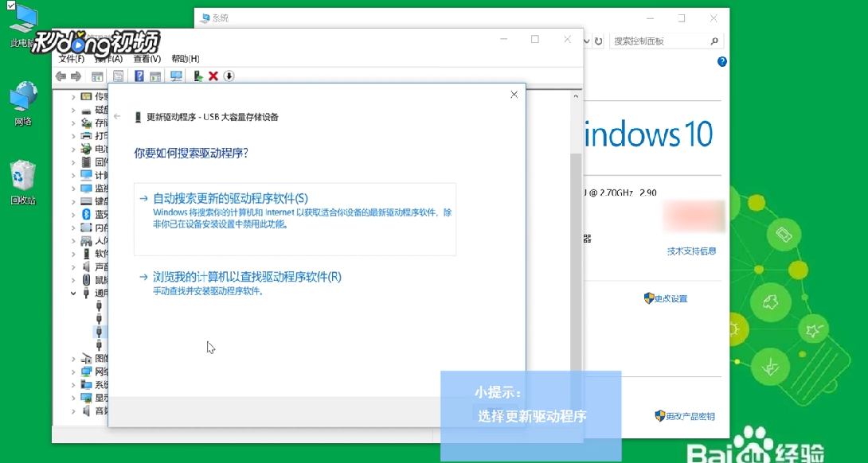Open the 查看(V) menu
This screenshot has width=868, height=463.
click(x=147, y=59)
